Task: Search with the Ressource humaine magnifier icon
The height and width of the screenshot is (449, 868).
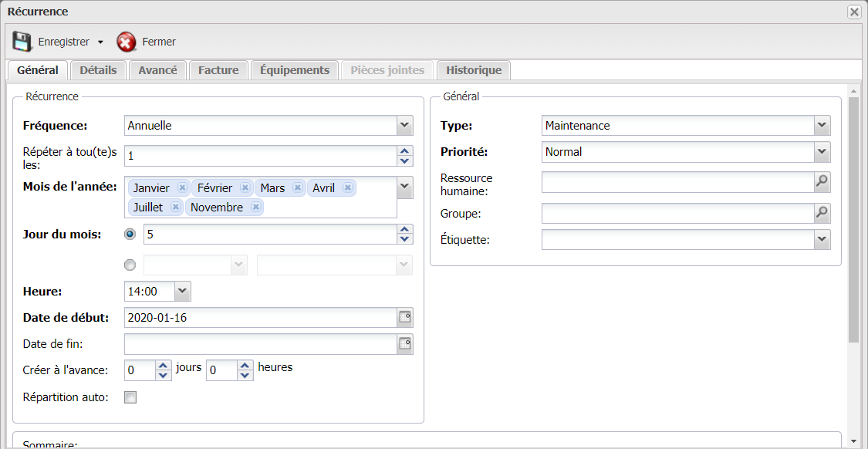Action: (x=822, y=182)
